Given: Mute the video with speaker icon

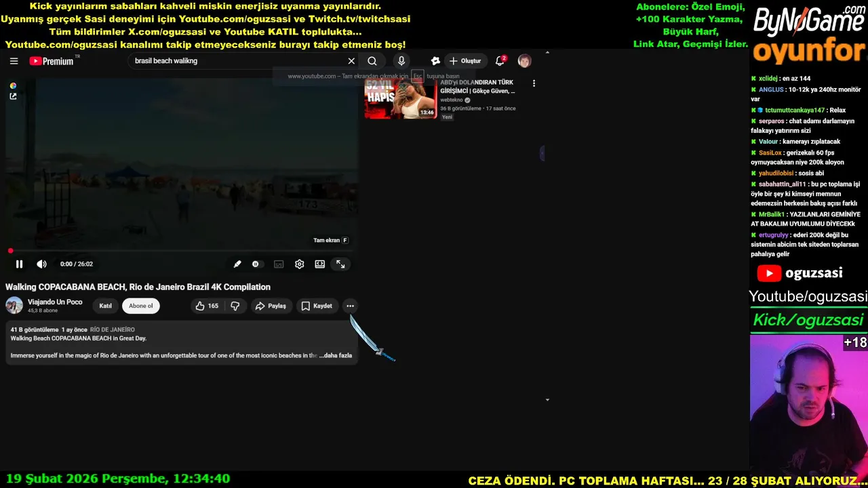Looking at the screenshot, I should coord(41,264).
